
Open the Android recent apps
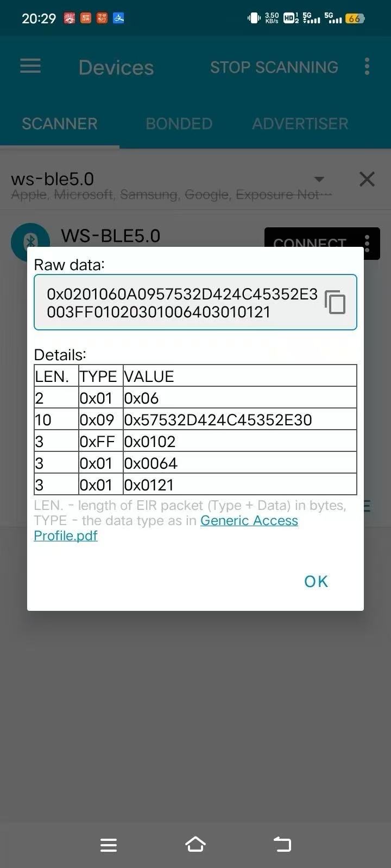pyautogui.click(x=109, y=845)
